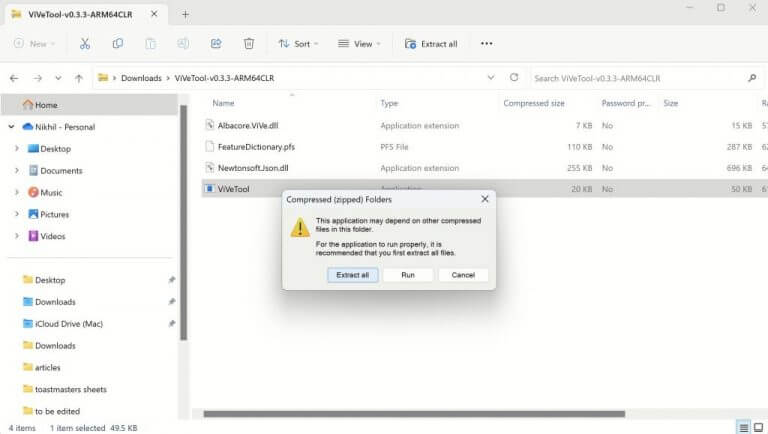
Task: Click the horizontal scrollbar in file list
Action: pos(414,414)
